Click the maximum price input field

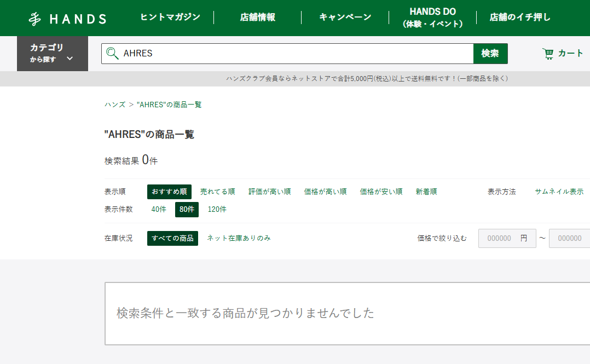[x=569, y=238]
